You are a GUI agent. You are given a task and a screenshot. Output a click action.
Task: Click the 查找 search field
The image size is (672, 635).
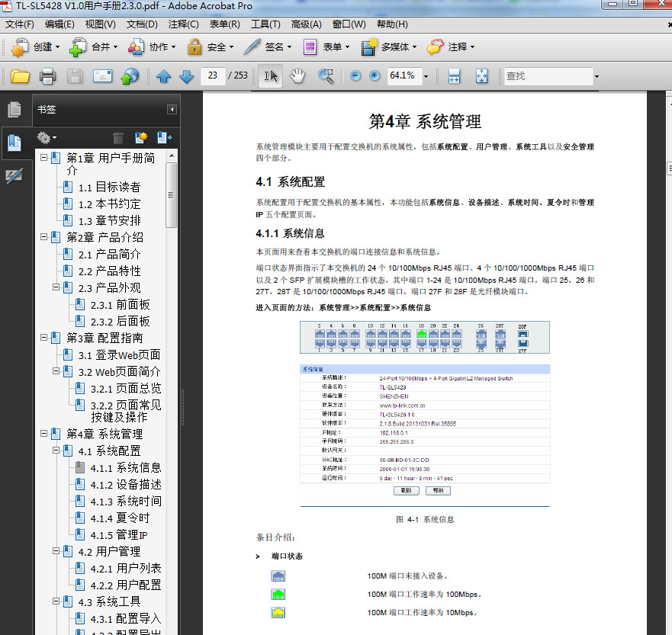(548, 76)
